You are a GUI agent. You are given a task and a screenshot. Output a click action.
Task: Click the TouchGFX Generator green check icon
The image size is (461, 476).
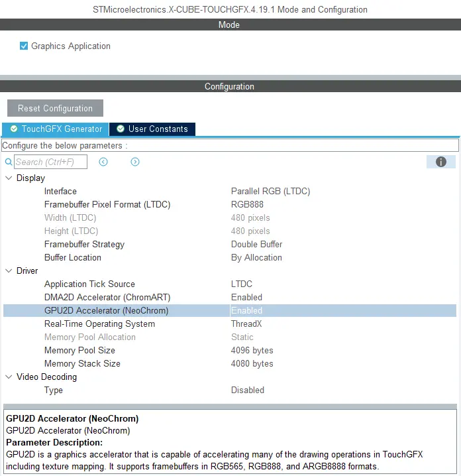click(13, 129)
